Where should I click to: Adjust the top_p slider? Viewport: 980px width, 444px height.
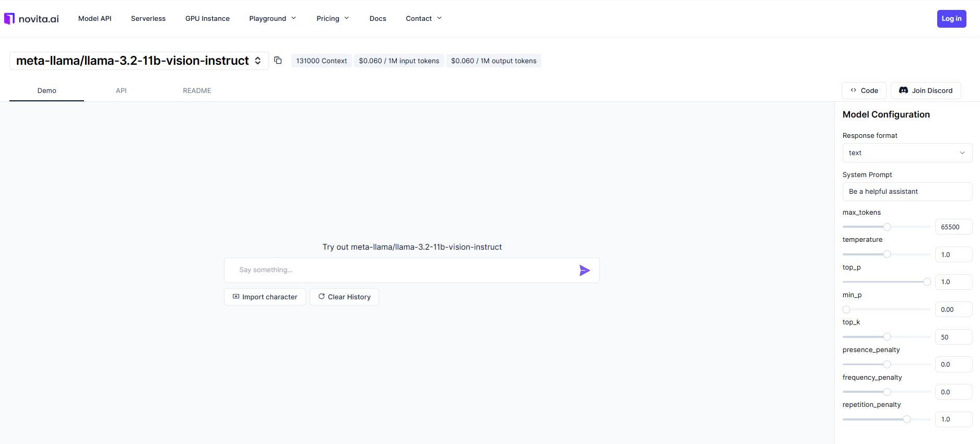click(887, 282)
